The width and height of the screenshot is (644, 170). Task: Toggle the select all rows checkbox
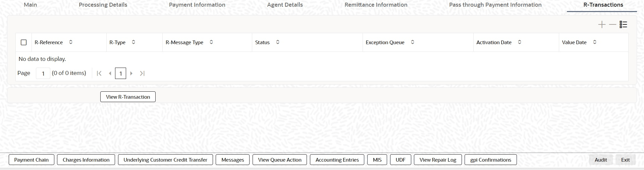coord(23,42)
